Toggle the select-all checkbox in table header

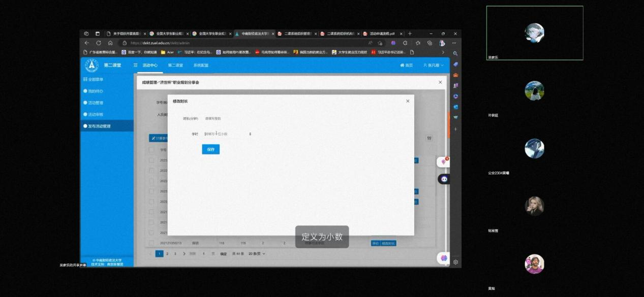pos(151,150)
